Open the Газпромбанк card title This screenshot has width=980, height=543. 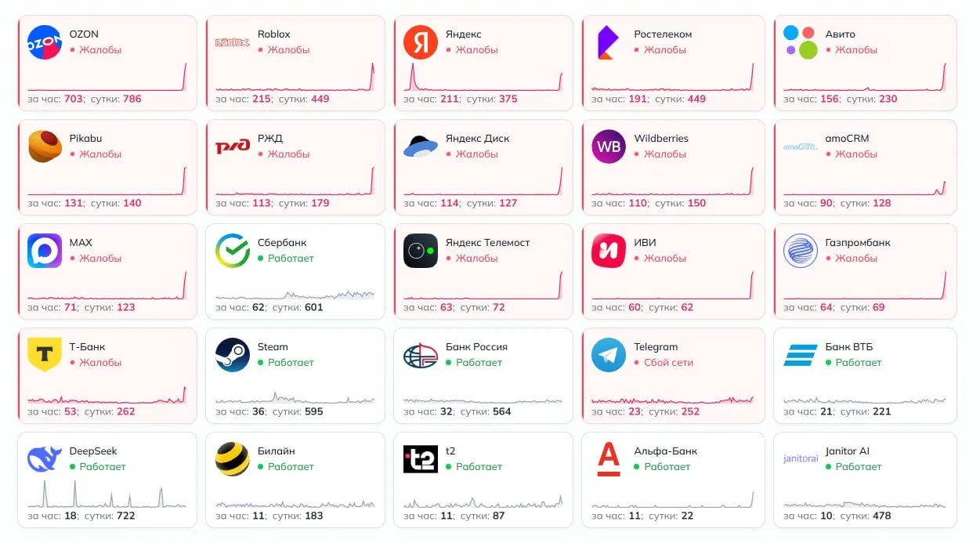858,243
